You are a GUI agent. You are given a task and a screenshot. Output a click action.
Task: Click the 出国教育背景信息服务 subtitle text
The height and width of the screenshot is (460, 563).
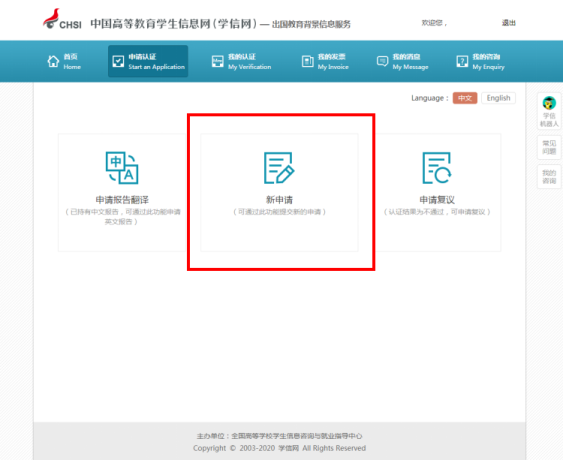(x=311, y=24)
